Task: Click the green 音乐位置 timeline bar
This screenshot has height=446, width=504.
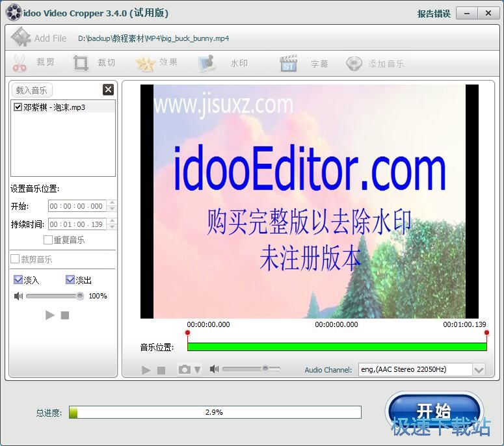Action: coord(337,347)
